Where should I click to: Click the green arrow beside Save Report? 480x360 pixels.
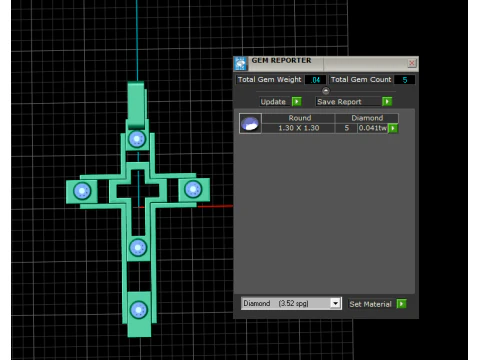click(387, 102)
